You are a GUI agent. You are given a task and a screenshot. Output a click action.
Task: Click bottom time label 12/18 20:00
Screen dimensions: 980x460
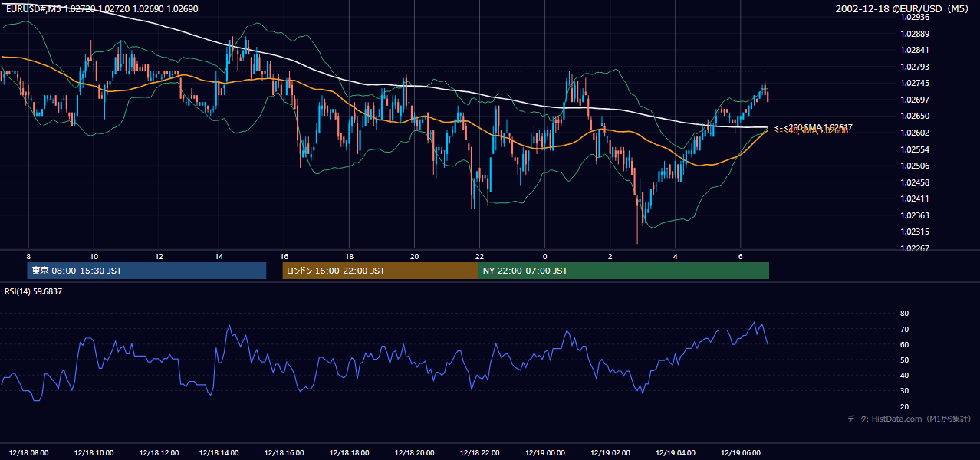coord(414,452)
